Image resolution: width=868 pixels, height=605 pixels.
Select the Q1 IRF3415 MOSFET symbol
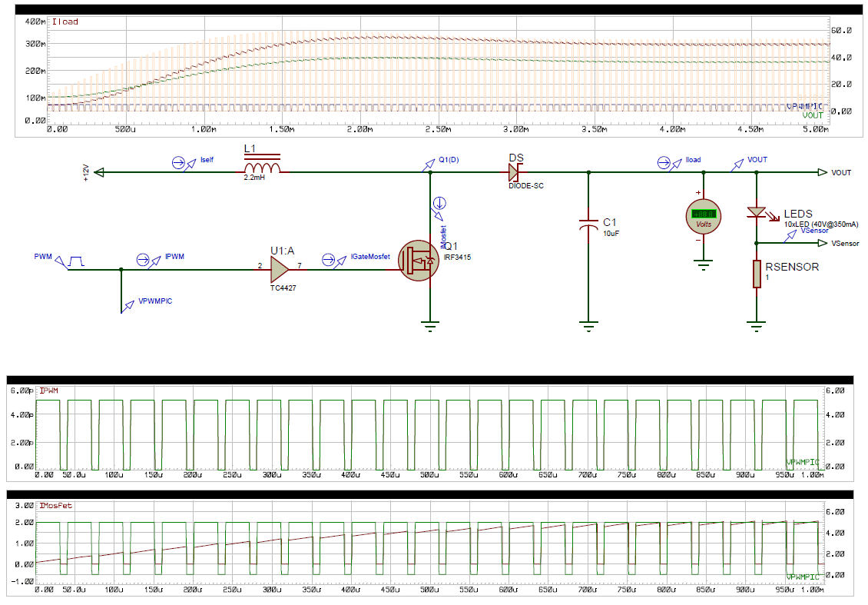click(x=419, y=261)
